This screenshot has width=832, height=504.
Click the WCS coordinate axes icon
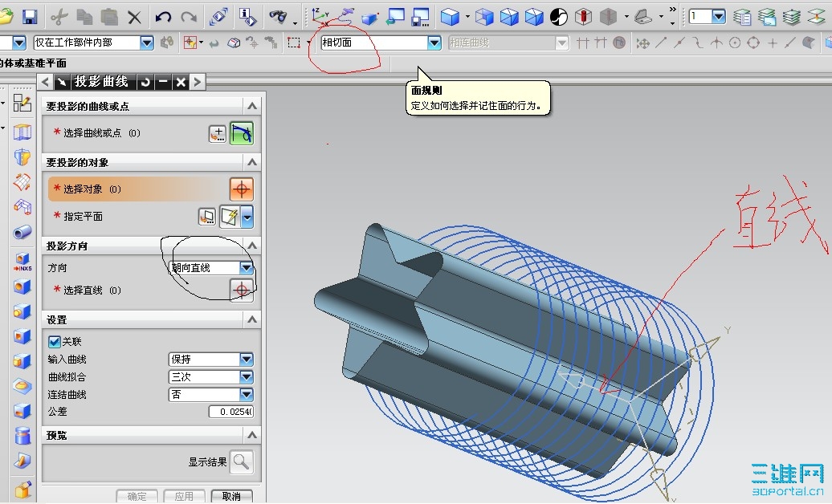[x=320, y=16]
